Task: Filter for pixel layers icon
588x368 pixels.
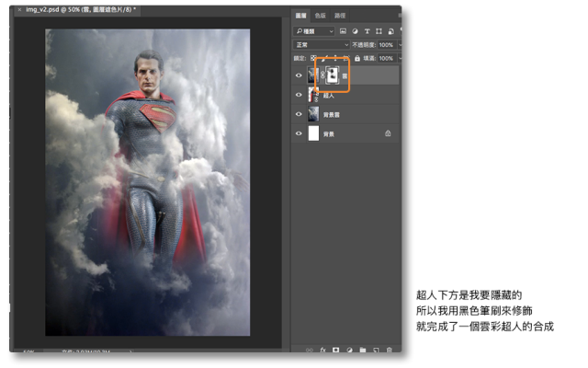Action: (344, 31)
